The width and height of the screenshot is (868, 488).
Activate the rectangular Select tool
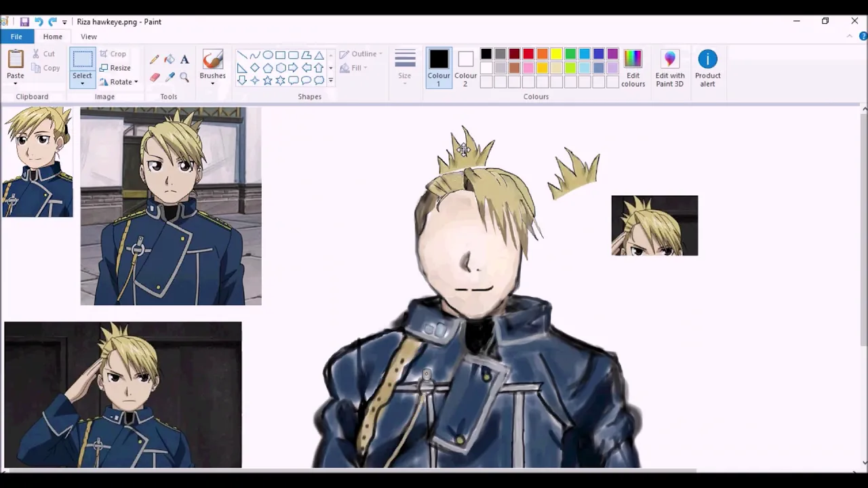pos(82,60)
